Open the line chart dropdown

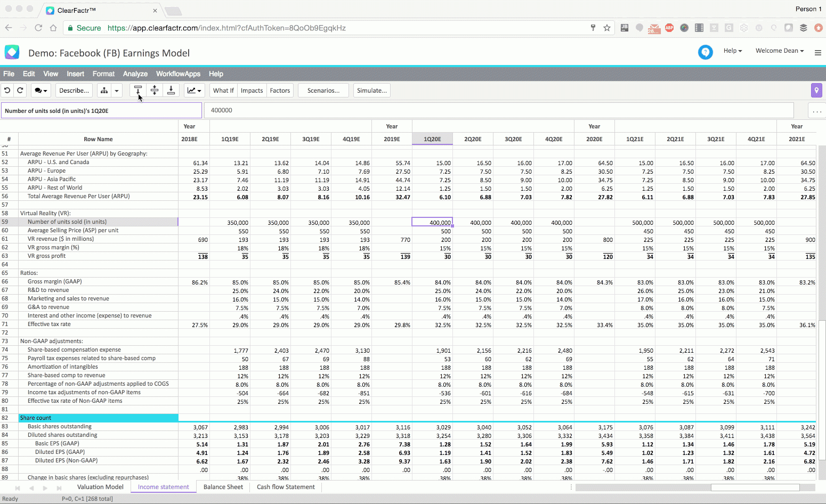tap(195, 91)
